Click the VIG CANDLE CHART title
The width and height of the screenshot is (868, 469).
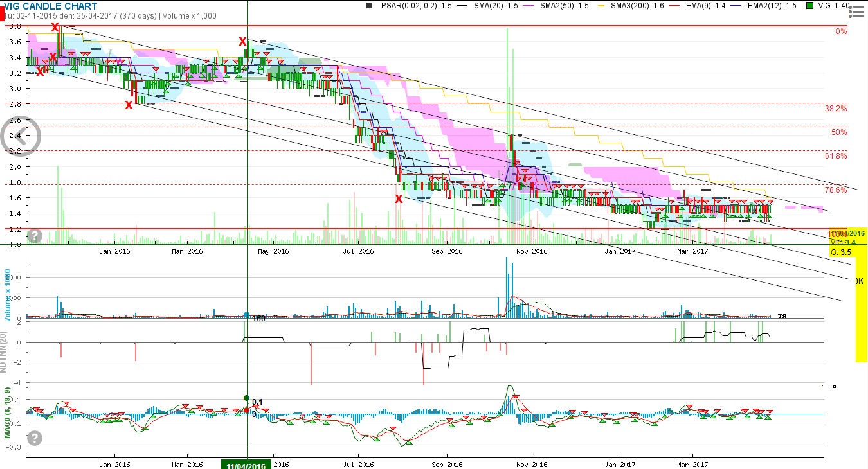51,6
